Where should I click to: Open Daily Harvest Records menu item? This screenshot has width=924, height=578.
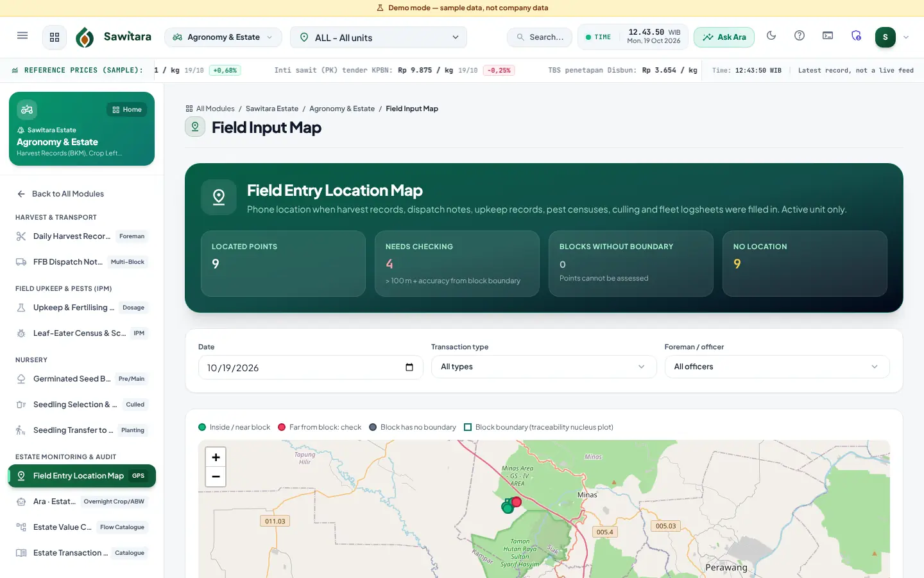coord(82,236)
